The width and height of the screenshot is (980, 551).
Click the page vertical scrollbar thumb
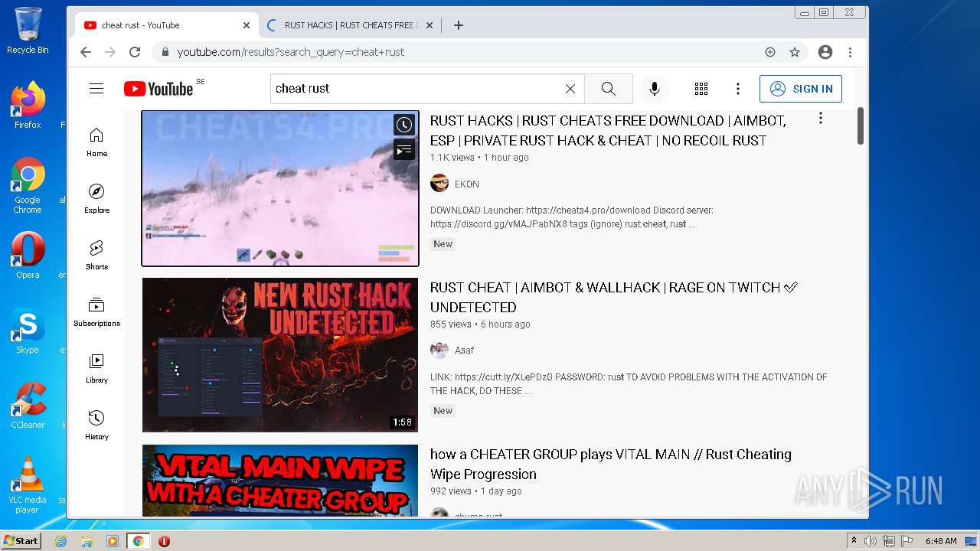pyautogui.click(x=861, y=126)
